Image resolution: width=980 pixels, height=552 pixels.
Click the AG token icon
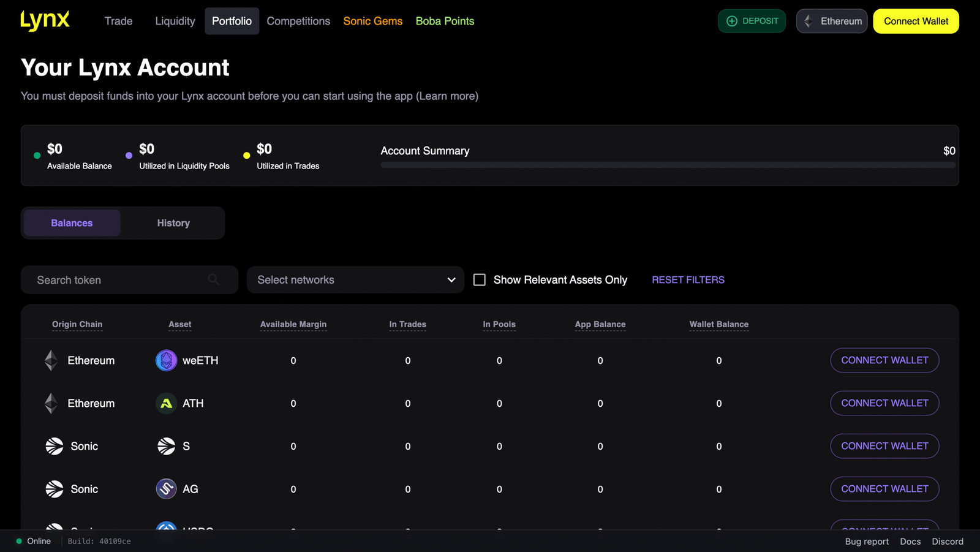tap(166, 489)
